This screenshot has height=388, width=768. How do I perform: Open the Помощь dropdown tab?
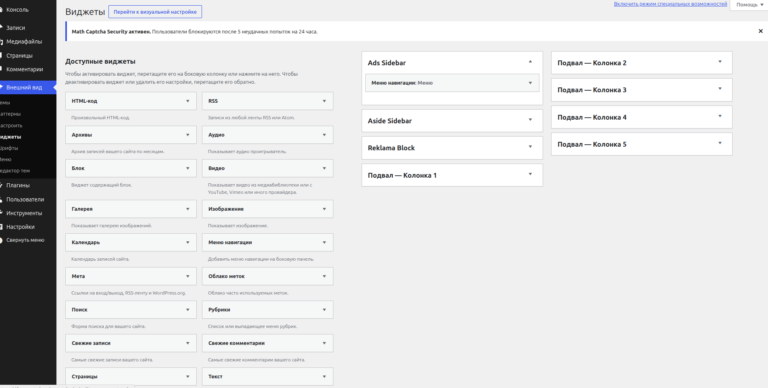point(749,4)
